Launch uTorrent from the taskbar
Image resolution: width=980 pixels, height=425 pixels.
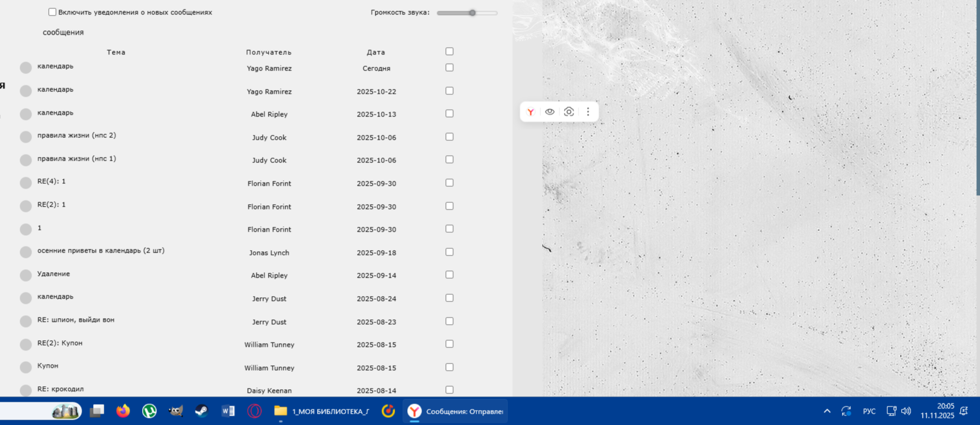pyautogui.click(x=149, y=411)
